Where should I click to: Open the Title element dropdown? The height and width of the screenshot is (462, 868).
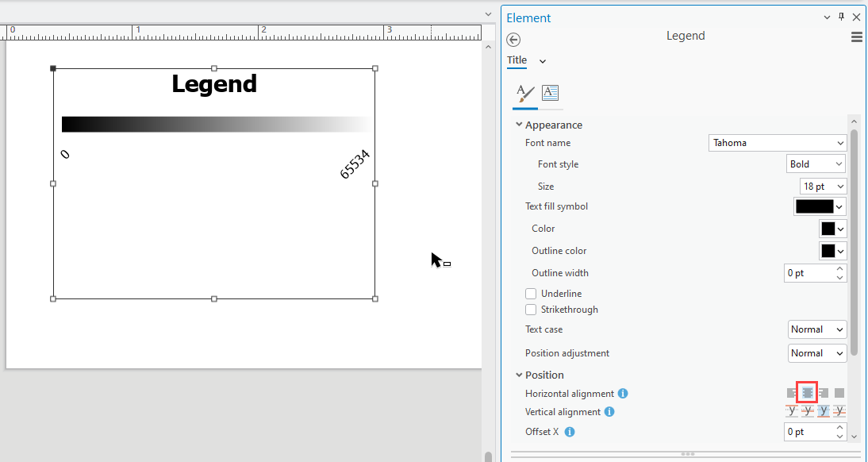[x=543, y=60]
